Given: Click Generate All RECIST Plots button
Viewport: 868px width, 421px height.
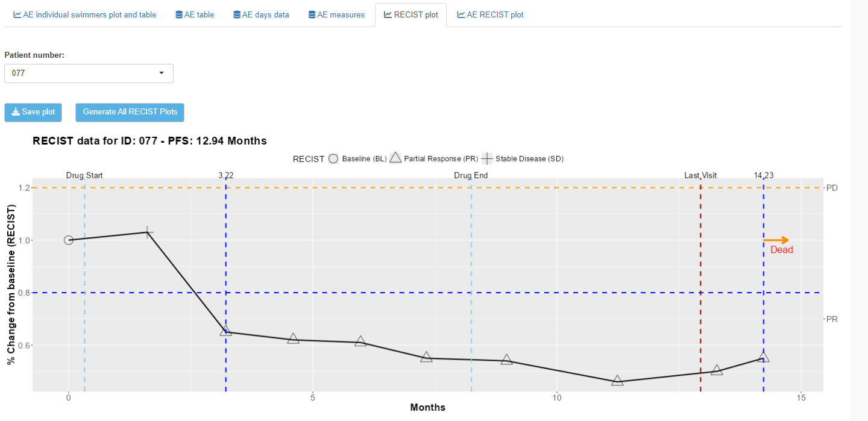Looking at the screenshot, I should 130,112.
